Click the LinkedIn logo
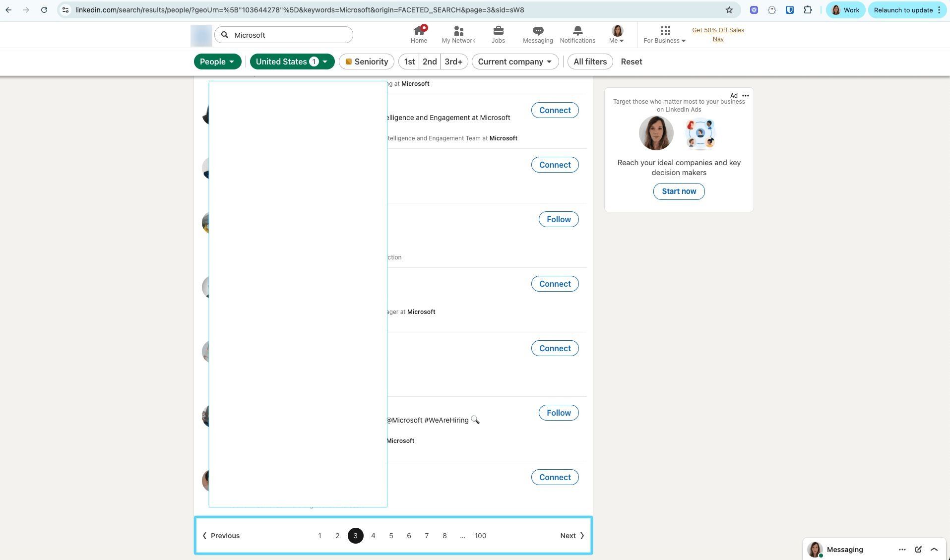Viewport: 950px width, 560px height. (x=201, y=36)
